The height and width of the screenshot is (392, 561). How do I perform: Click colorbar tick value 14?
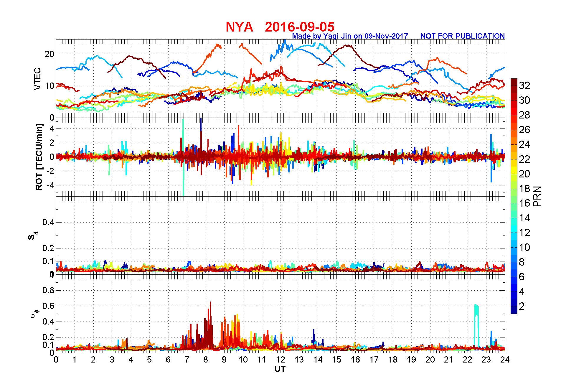[x=524, y=218]
